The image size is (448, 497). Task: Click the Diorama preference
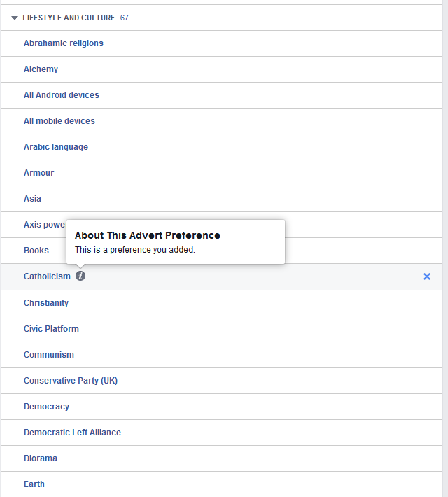41,458
